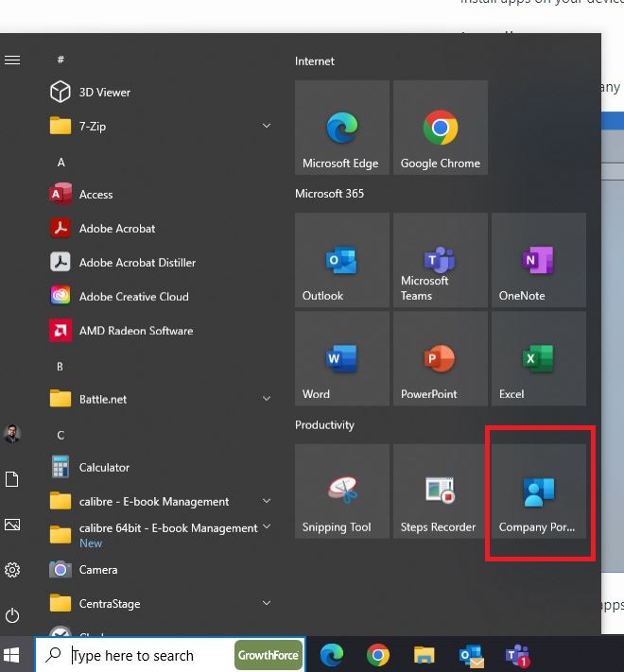
Task: Click the B letter group header
Action: (x=60, y=367)
